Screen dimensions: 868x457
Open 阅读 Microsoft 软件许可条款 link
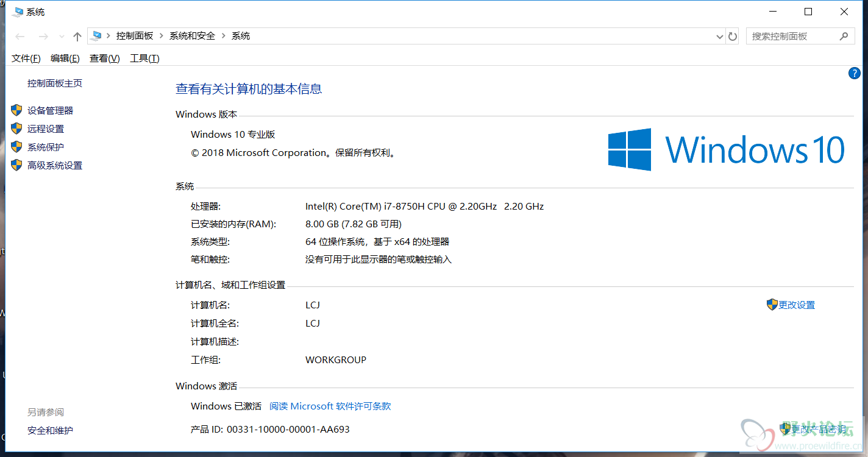click(x=330, y=406)
